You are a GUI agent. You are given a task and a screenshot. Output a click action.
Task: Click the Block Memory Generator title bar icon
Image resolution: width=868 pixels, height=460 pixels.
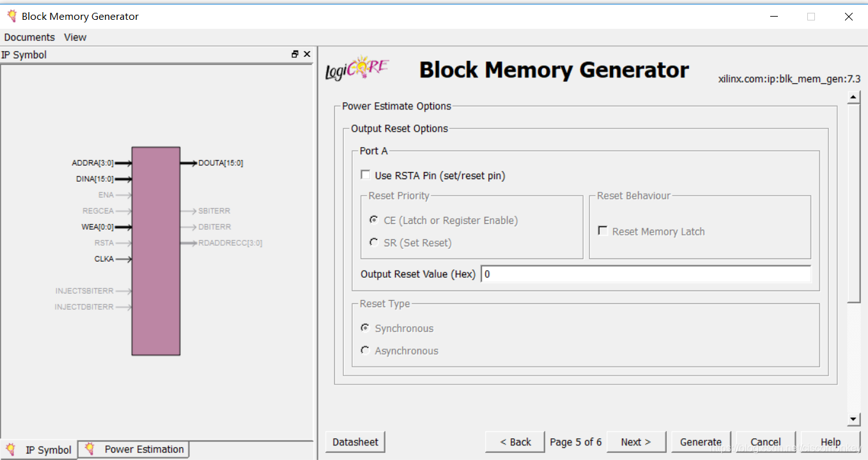pyautogui.click(x=11, y=16)
